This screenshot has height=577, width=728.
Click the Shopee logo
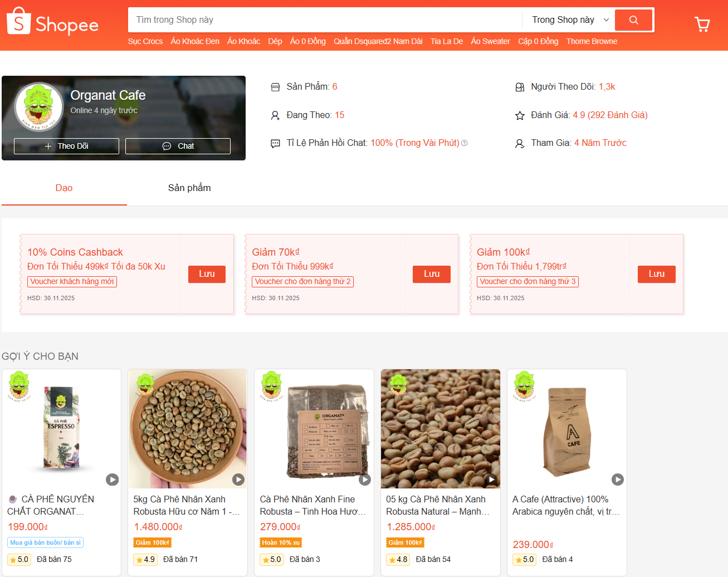click(x=52, y=21)
